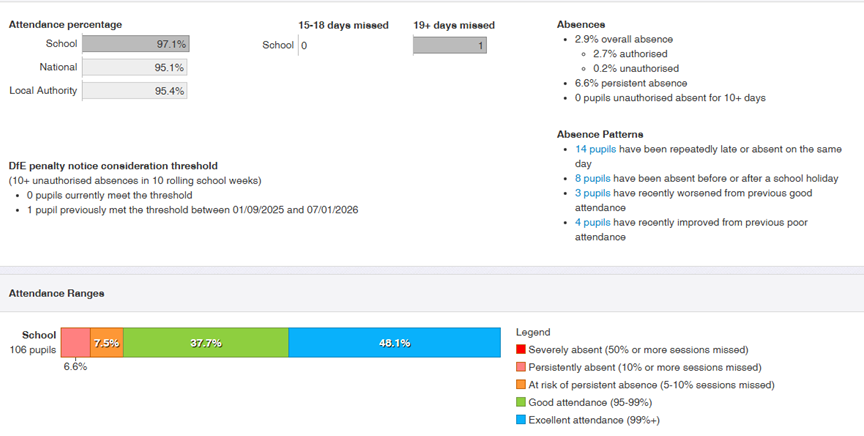Click the Local Authority 95.4% bar
Viewport: 864px width, 436px height.
pyautogui.click(x=134, y=90)
